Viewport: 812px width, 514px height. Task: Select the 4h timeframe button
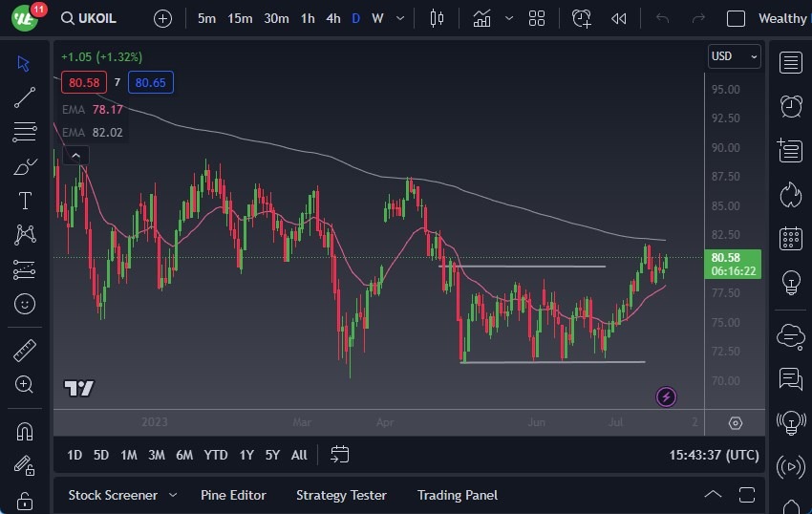click(332, 18)
